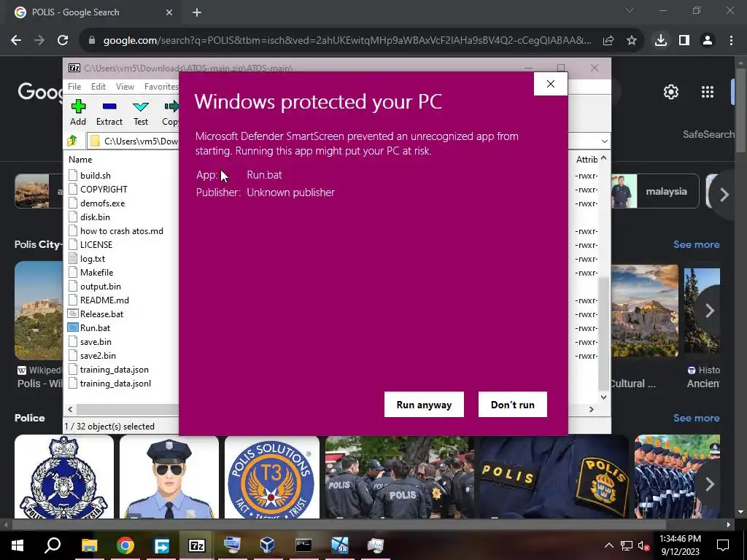Open the 7-Zip File menu
The image size is (747, 560).
pos(74,87)
